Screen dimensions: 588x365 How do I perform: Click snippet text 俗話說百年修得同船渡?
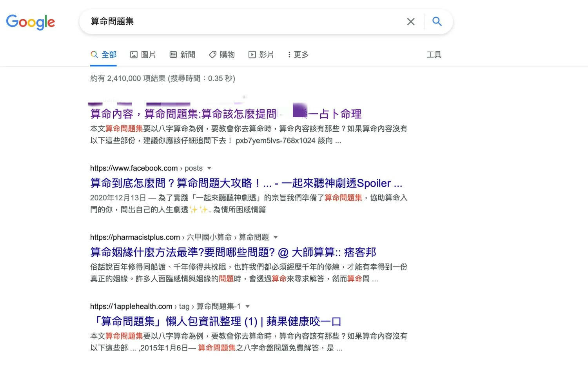[x=128, y=267]
